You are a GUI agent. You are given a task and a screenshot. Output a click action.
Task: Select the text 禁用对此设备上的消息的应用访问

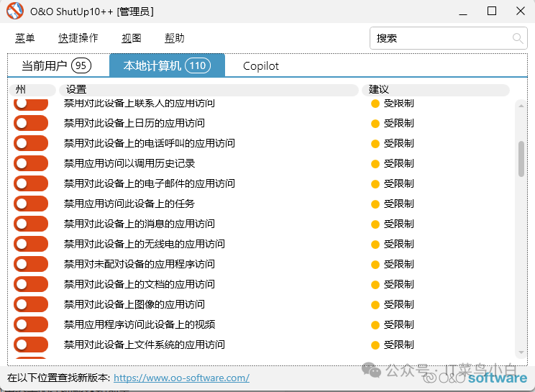click(140, 224)
